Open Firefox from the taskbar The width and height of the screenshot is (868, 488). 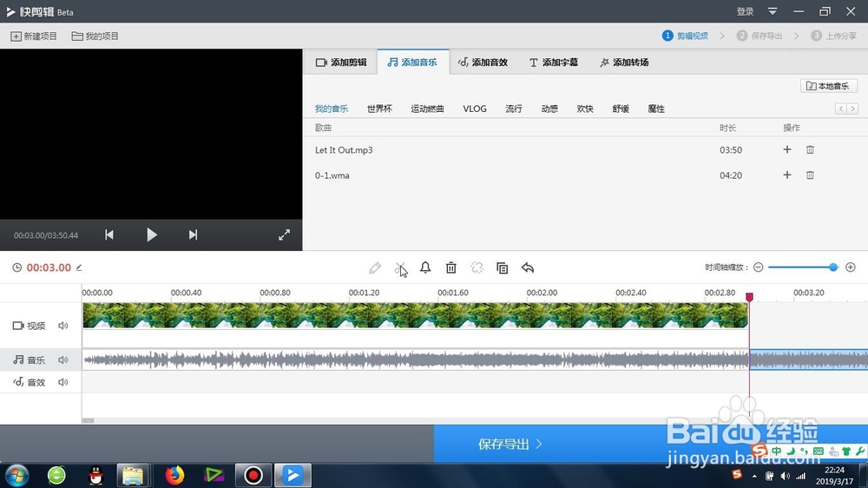[x=174, y=475]
